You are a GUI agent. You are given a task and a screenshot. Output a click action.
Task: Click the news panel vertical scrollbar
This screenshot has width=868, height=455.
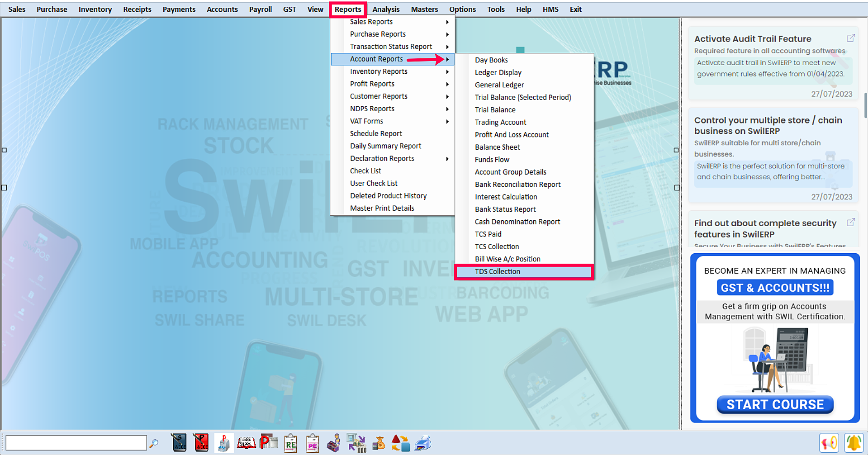pyautogui.click(x=865, y=105)
